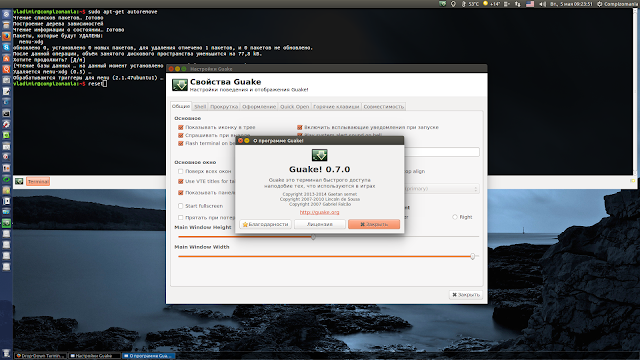This screenshot has height=360, width=640.
Task: Enable 'Прятать при потере фокуса' checkbox
Action: click(x=181, y=218)
